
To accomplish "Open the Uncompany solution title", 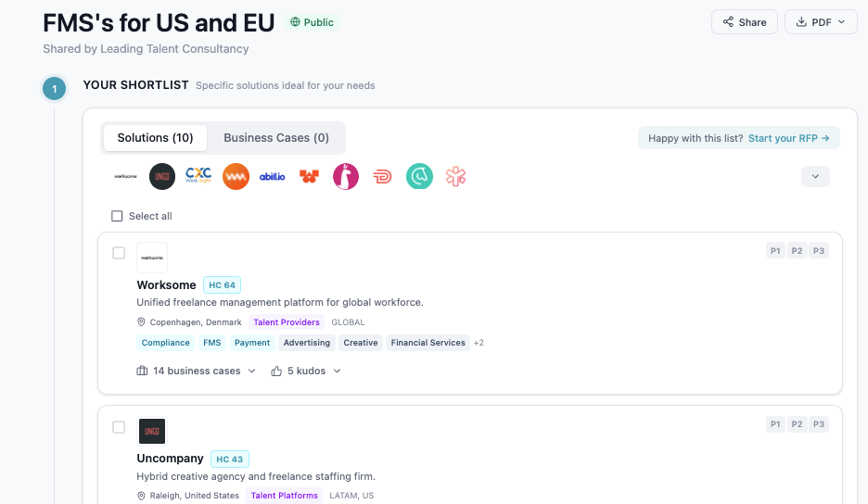I will [170, 459].
